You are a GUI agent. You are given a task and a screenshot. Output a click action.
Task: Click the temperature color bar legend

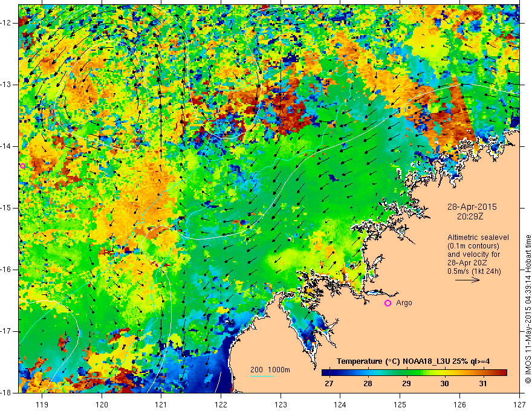(414, 373)
